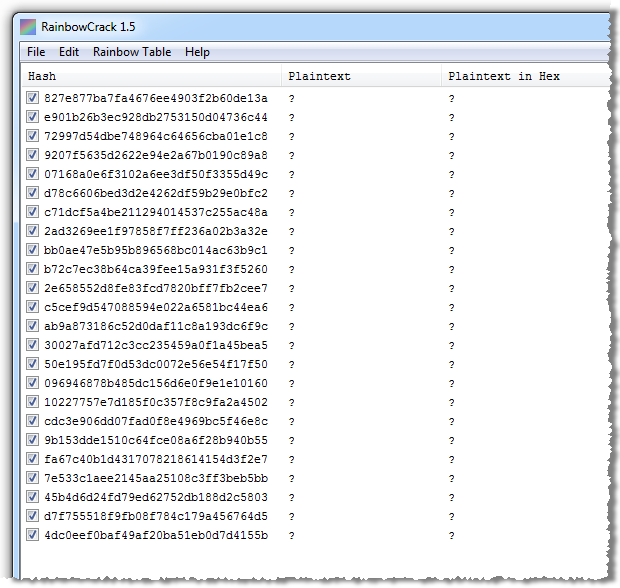This screenshot has height=588, width=620.
Task: Select hash text ab9a873186c52d0daf11c8a193dc6f9c
Action: tap(156, 326)
